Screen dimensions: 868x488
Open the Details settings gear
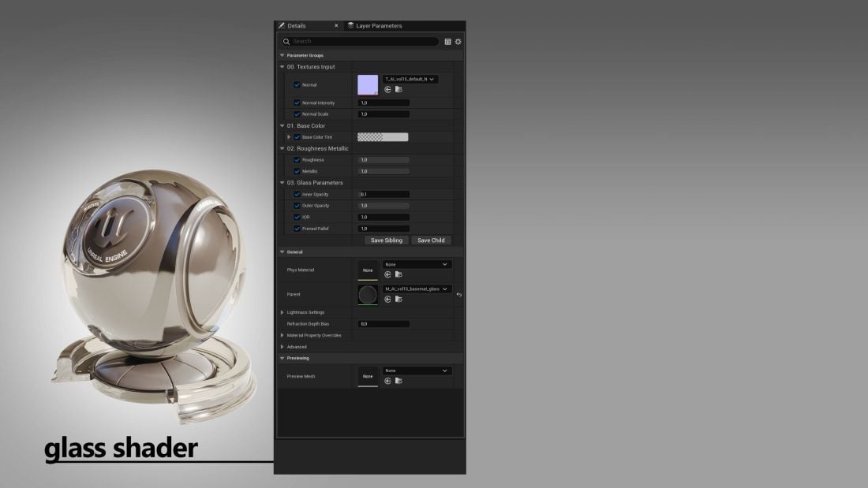458,42
